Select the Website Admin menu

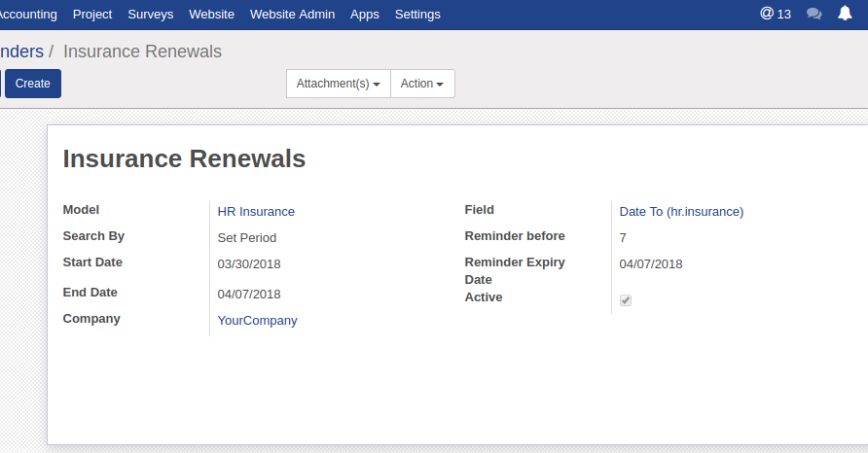point(292,15)
